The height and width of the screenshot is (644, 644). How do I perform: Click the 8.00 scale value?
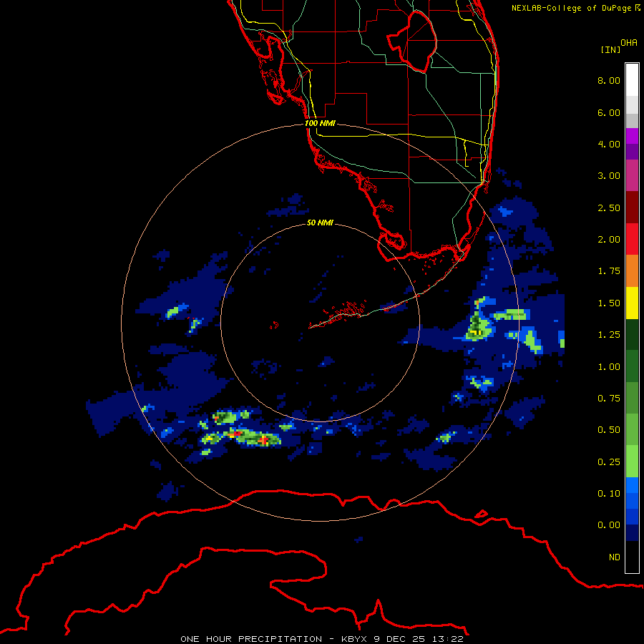pyautogui.click(x=609, y=80)
